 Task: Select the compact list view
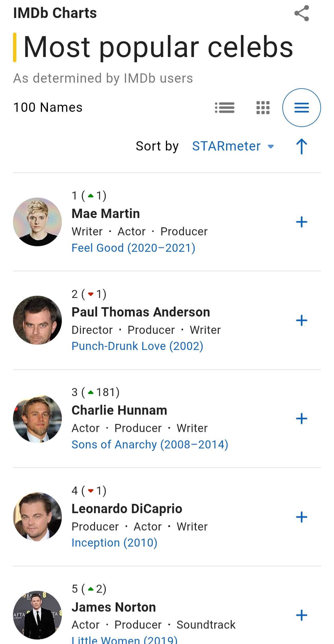(302, 108)
